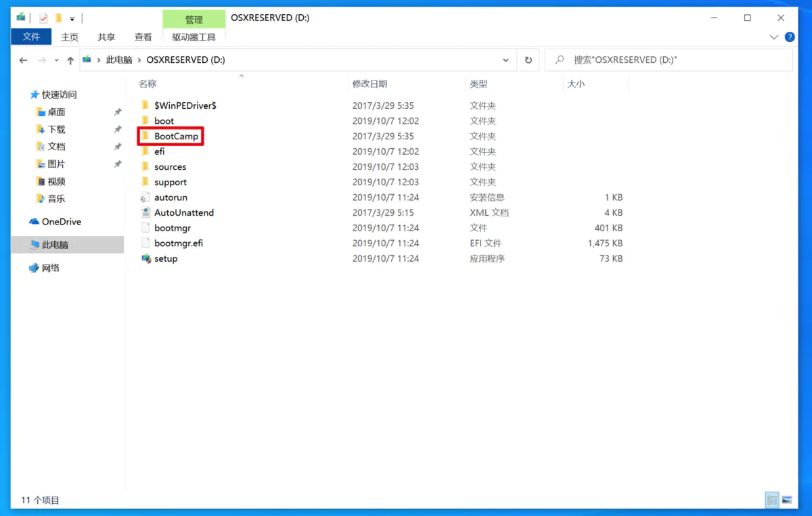This screenshot has height=516, width=812.
Task: Click the Back navigation arrow
Action: 23,60
